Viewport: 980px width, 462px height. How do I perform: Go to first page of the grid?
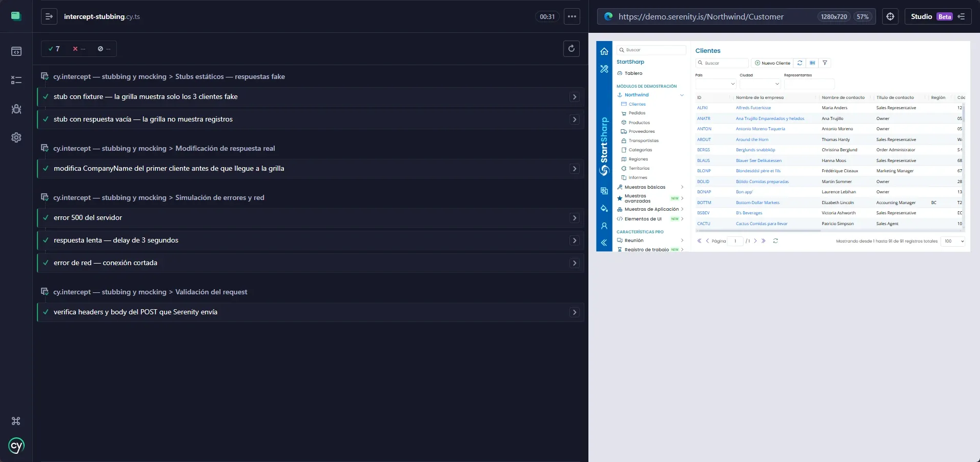[699, 241]
